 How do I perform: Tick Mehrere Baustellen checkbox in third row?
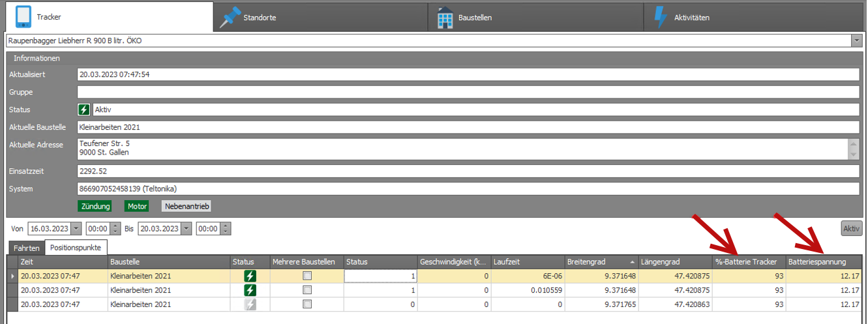pyautogui.click(x=307, y=304)
